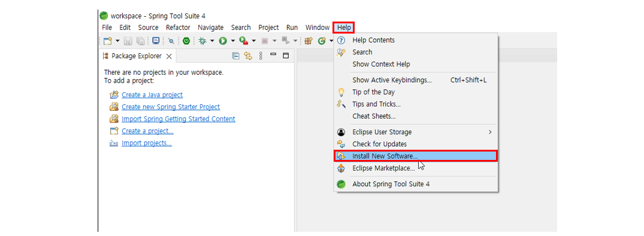The height and width of the screenshot is (236, 644).
Task: Click Create a project... link
Action: click(147, 131)
